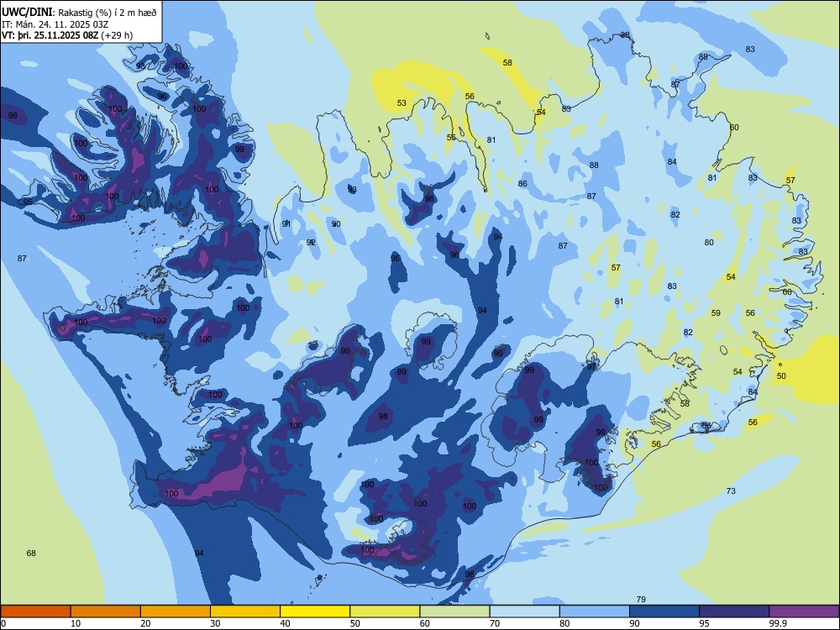Click the amber 20–30 legend swatch
This screenshot has height=630, width=840.
click(176, 612)
